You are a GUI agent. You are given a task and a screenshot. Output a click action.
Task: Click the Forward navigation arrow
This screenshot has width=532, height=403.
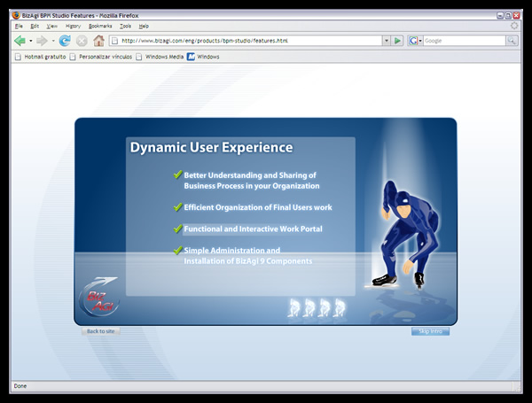(x=42, y=41)
